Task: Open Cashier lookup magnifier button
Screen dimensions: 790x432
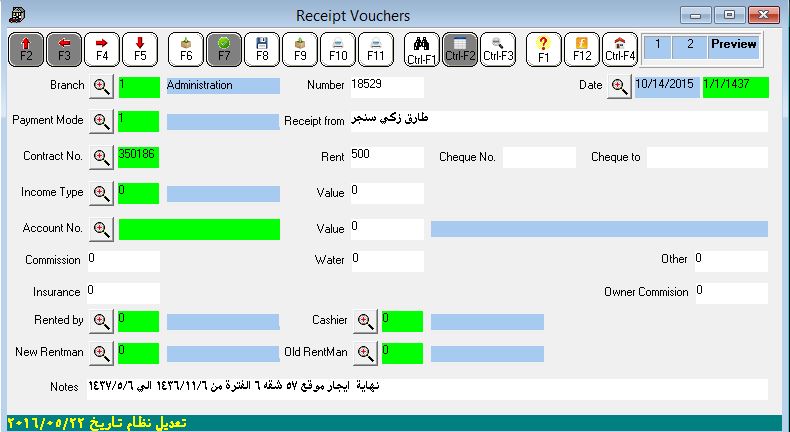Action: (x=365, y=321)
